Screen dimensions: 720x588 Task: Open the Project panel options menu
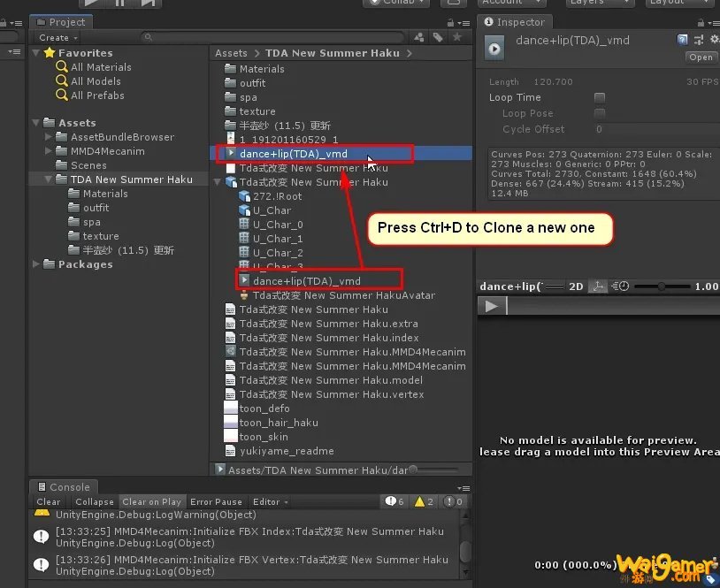pos(463,22)
